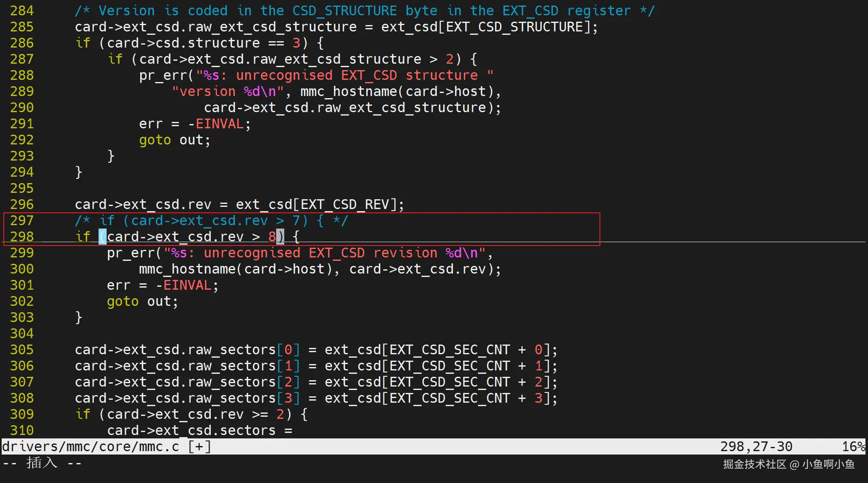Click the word EINVAL on line 291
Image resolution: width=868 pixels, height=483 pixels.
tap(220, 124)
